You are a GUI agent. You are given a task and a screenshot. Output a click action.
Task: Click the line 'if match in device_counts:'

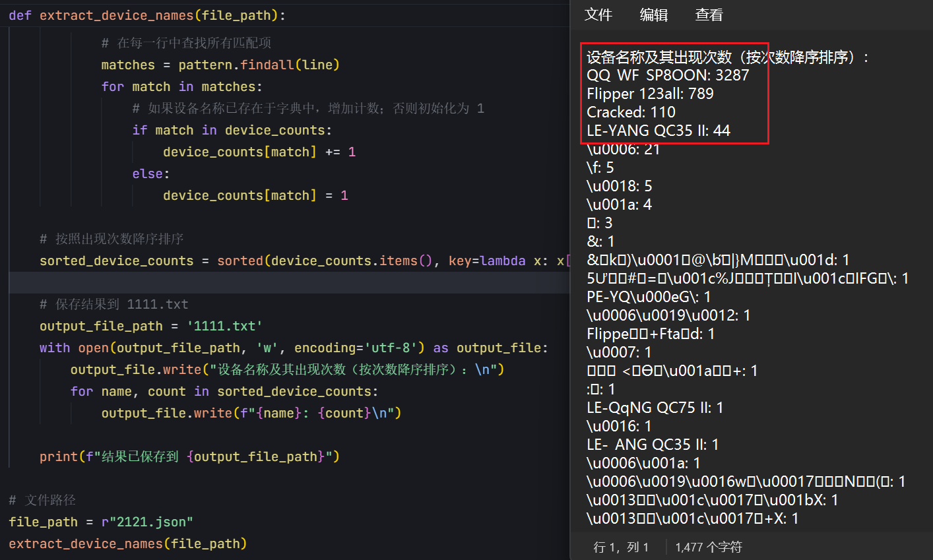click(232, 130)
